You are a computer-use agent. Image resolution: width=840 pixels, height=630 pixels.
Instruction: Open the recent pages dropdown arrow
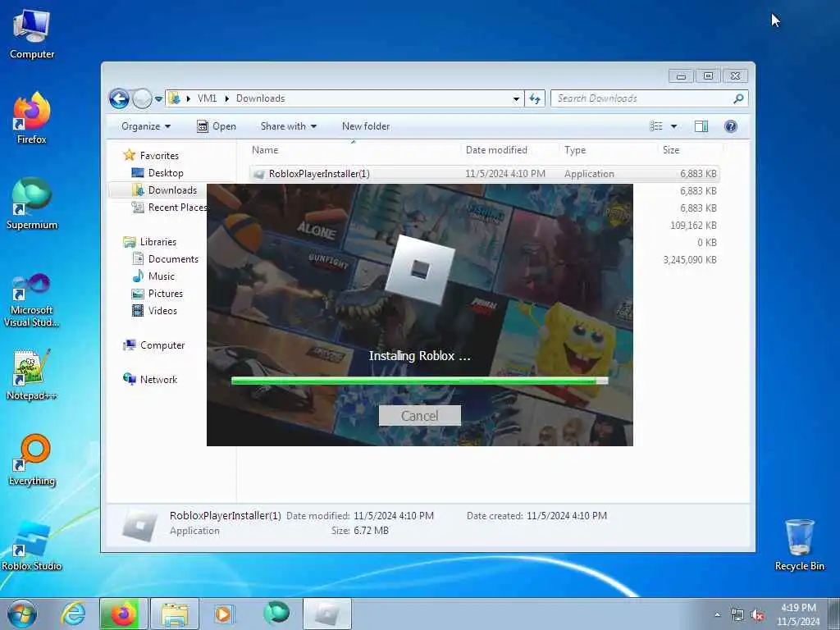(x=158, y=99)
